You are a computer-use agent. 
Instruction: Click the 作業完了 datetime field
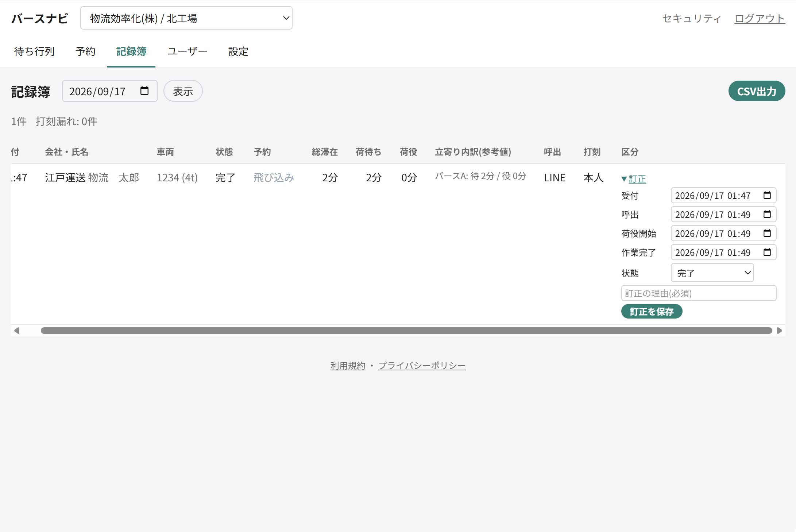(723, 252)
